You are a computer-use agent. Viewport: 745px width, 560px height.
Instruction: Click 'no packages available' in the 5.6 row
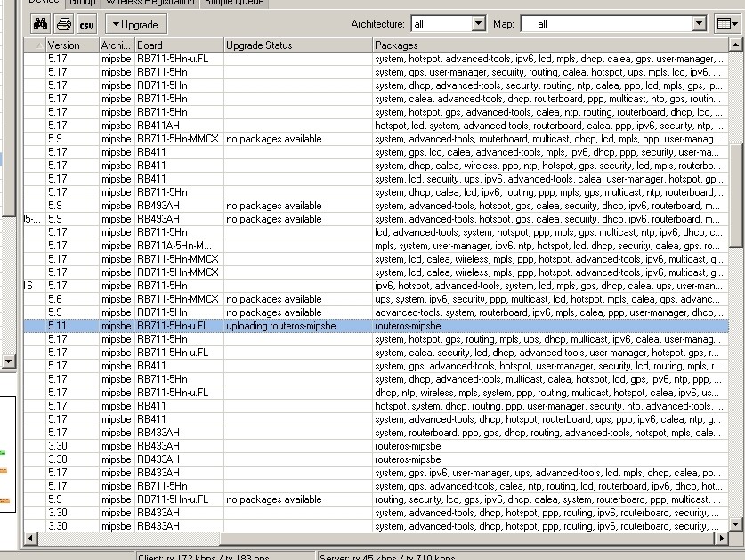pos(273,299)
